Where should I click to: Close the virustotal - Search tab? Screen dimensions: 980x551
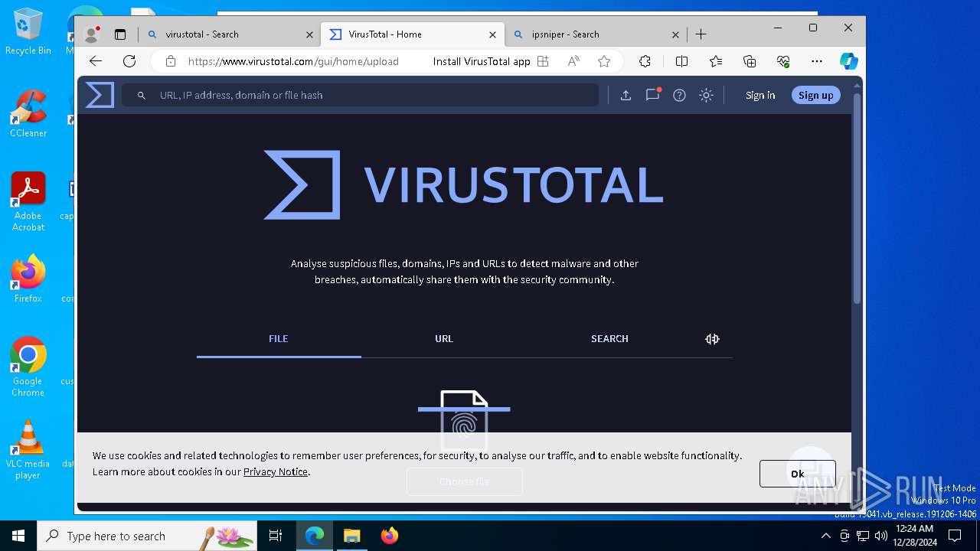coord(309,34)
